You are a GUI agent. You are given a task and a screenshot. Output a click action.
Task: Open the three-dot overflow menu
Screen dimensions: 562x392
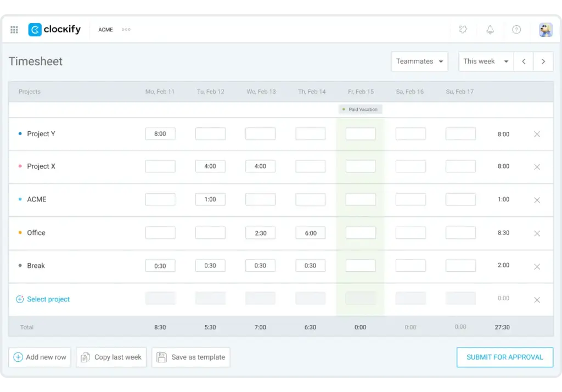point(126,30)
